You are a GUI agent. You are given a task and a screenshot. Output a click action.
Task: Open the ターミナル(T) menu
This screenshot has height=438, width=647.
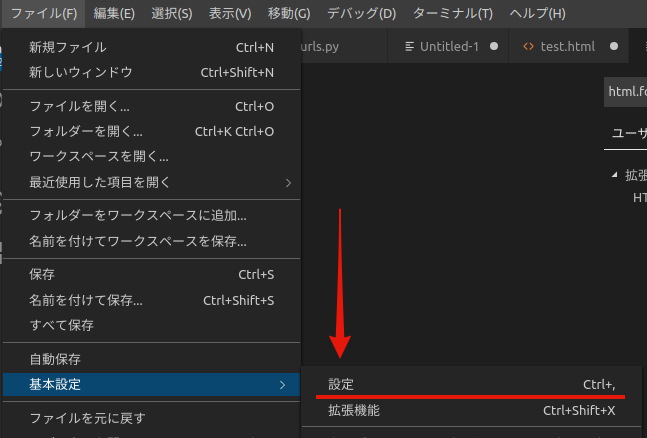tap(453, 14)
